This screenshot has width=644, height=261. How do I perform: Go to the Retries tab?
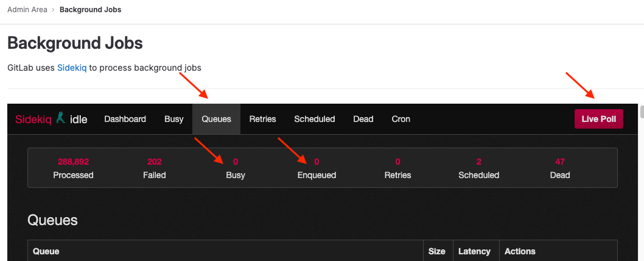[262, 119]
